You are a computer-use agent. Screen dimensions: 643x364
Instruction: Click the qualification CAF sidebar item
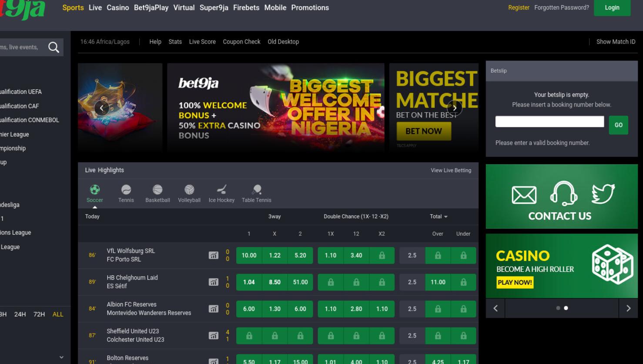pos(20,106)
